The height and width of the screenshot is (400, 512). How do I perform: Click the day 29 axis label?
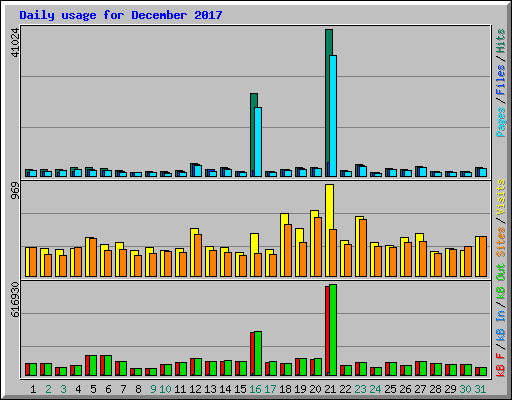click(x=450, y=389)
